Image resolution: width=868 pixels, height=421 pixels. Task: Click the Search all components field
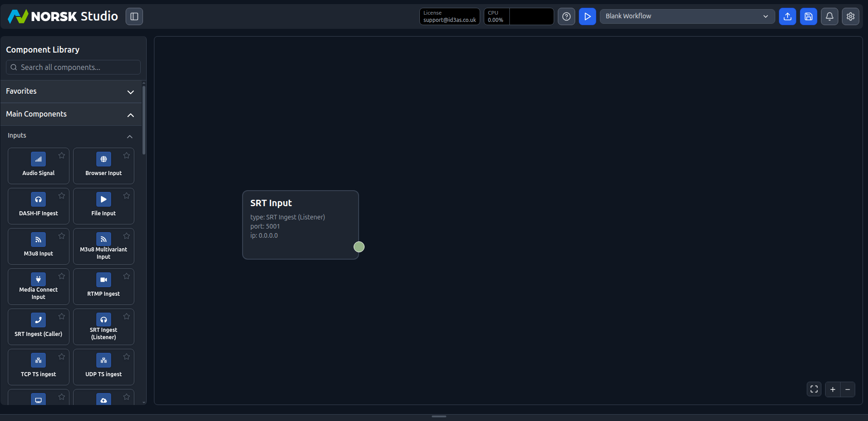tap(73, 67)
